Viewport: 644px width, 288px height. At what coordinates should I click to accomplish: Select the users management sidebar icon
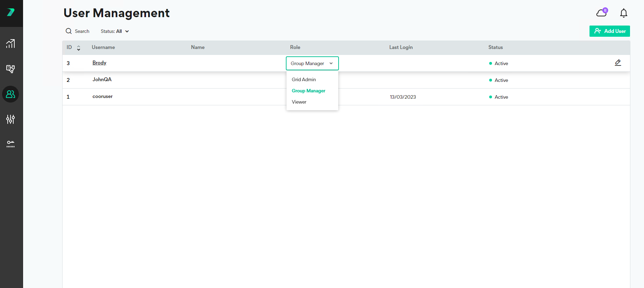click(10, 94)
